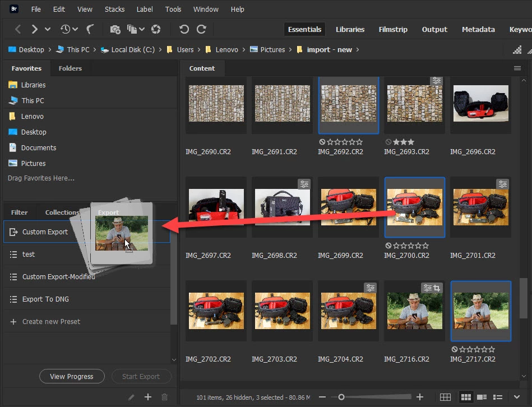The height and width of the screenshot is (407, 532).
Task: Open the Content panel hamburger menu
Action: [x=517, y=68]
